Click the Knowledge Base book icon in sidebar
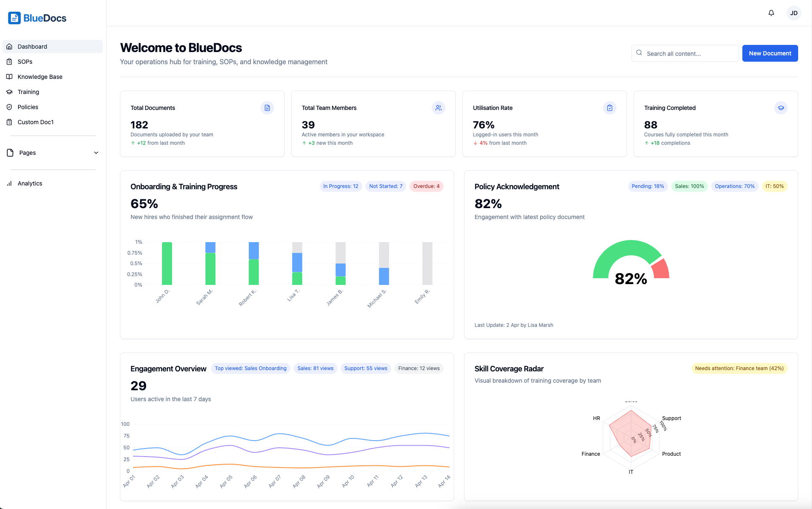This screenshot has height=509, width=812. click(x=9, y=77)
